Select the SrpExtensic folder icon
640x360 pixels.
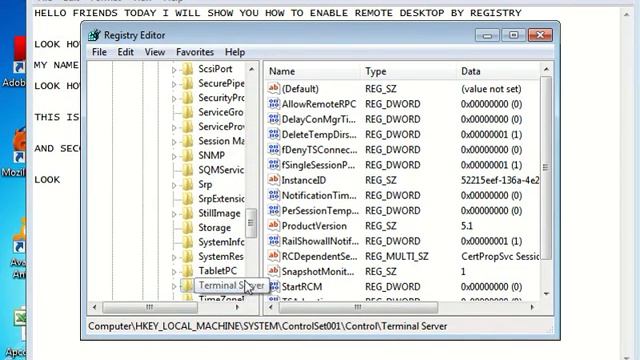click(x=187, y=199)
